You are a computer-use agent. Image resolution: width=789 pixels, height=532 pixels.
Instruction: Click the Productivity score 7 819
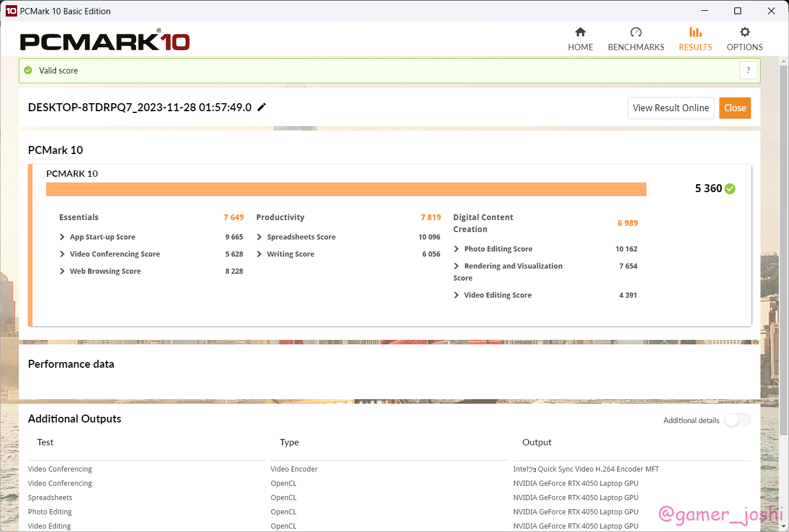point(431,217)
